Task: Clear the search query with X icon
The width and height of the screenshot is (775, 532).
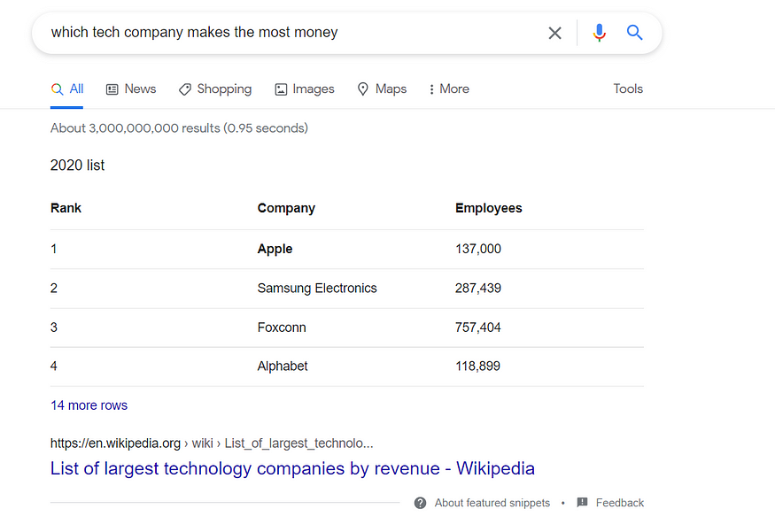Action: pos(554,33)
